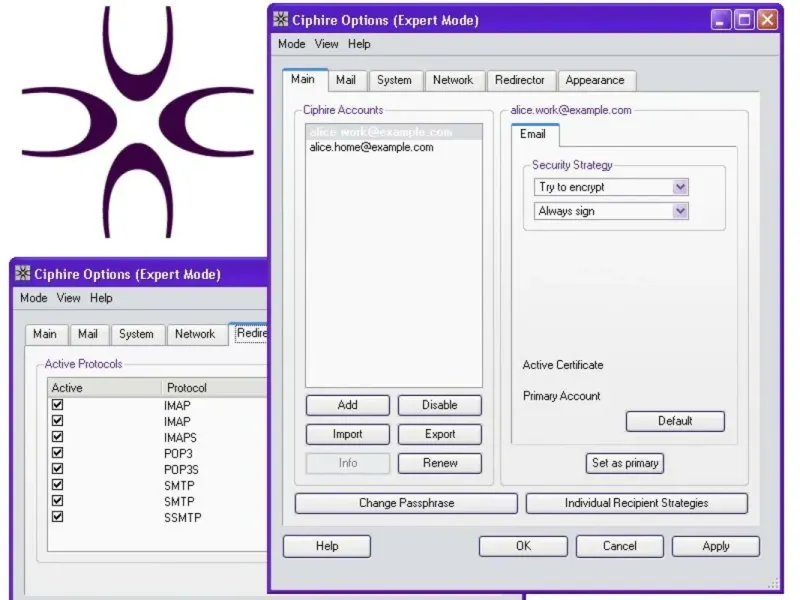Switch to Appearance tab
This screenshot has width=800, height=600.
(596, 80)
